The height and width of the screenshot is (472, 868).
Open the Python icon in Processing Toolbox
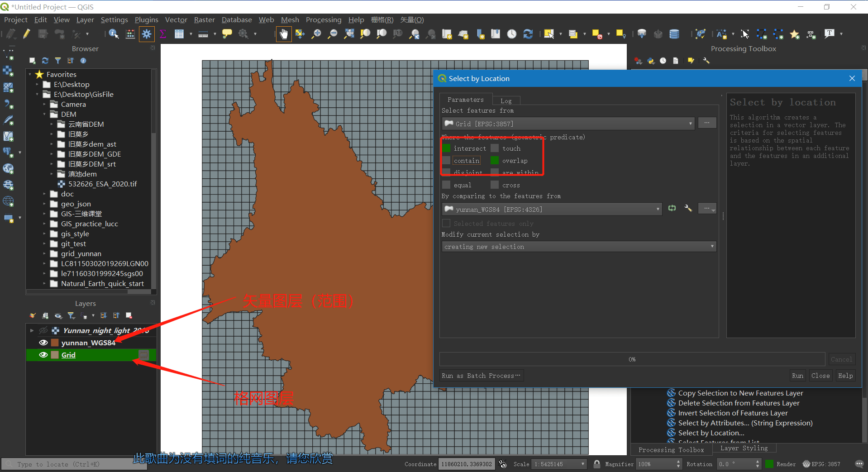[x=651, y=61]
